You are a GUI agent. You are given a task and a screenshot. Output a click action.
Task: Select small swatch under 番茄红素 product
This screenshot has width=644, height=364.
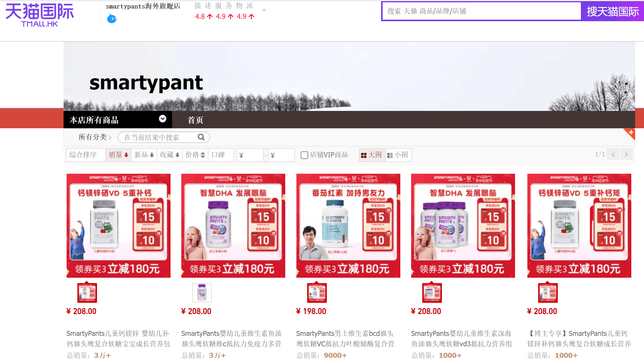(x=317, y=293)
